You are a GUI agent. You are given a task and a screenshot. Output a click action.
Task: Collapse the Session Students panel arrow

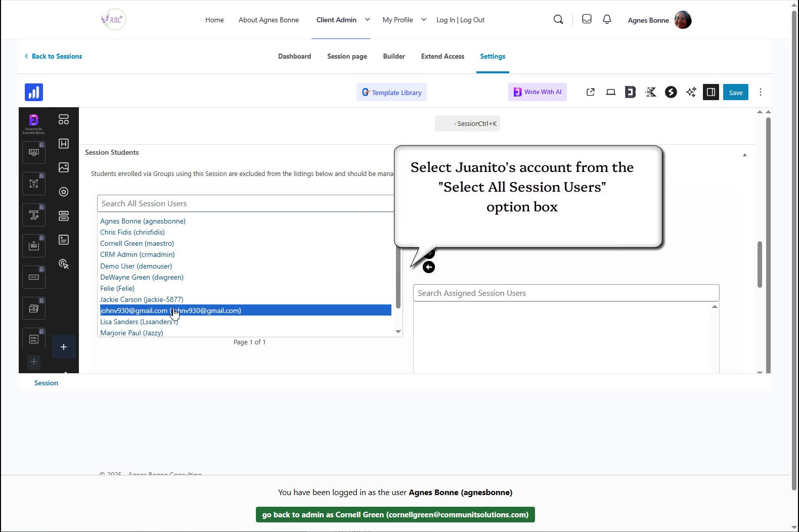pyautogui.click(x=744, y=155)
